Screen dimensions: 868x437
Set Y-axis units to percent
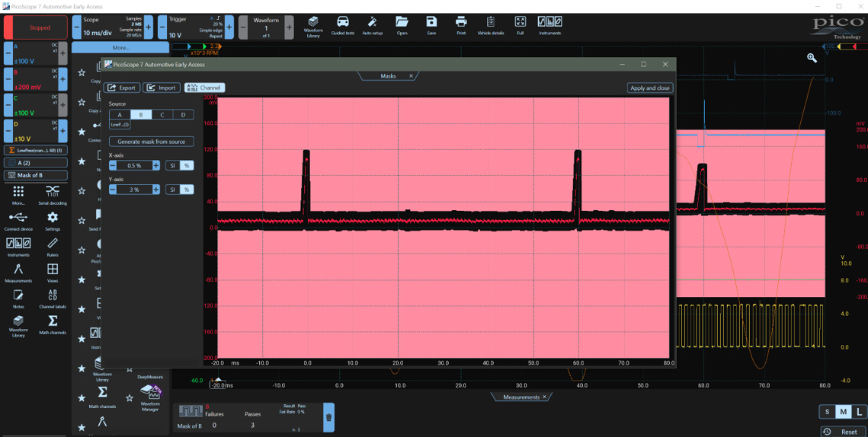click(x=186, y=190)
